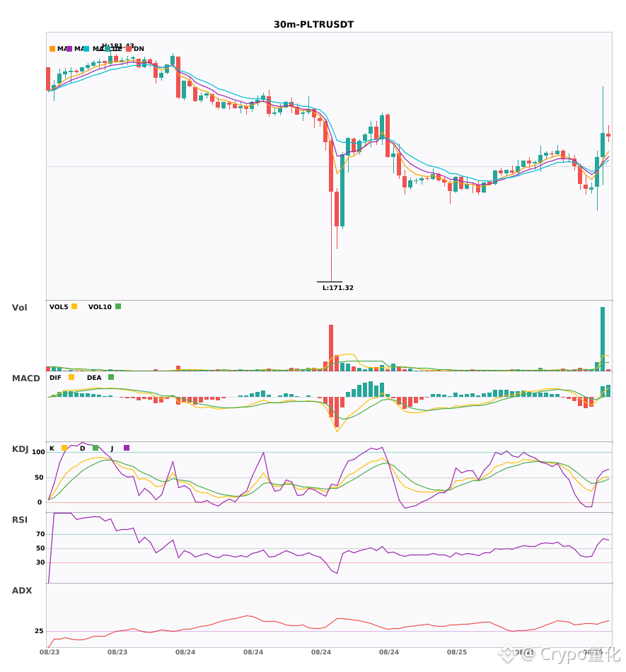Click the tallest red volume bar
The width and height of the screenshot is (626, 672).
[331, 347]
